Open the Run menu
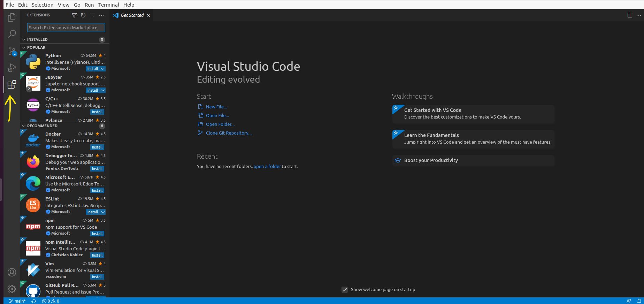644x304 pixels. click(x=89, y=5)
